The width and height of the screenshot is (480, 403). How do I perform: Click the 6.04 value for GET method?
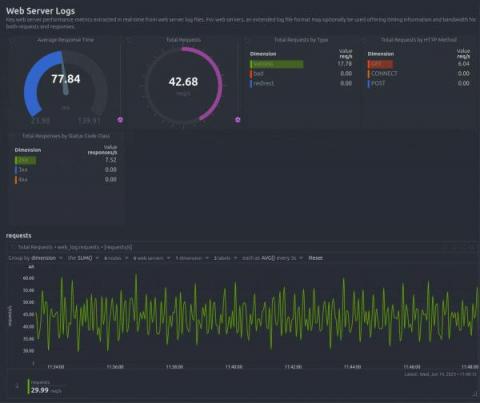(x=464, y=64)
